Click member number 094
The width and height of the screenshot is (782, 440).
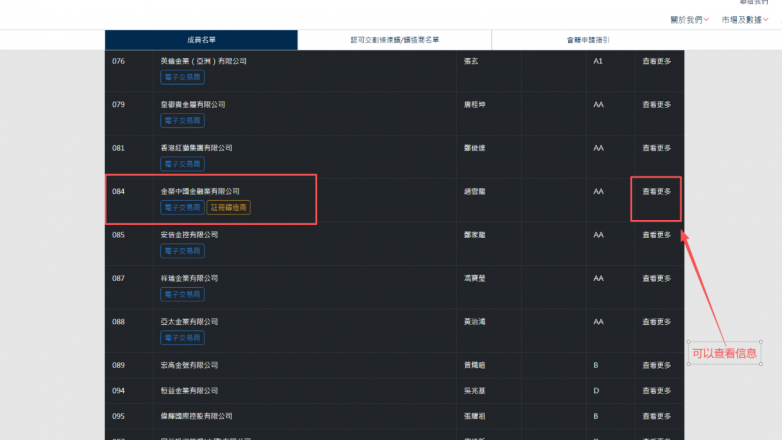[x=118, y=391]
